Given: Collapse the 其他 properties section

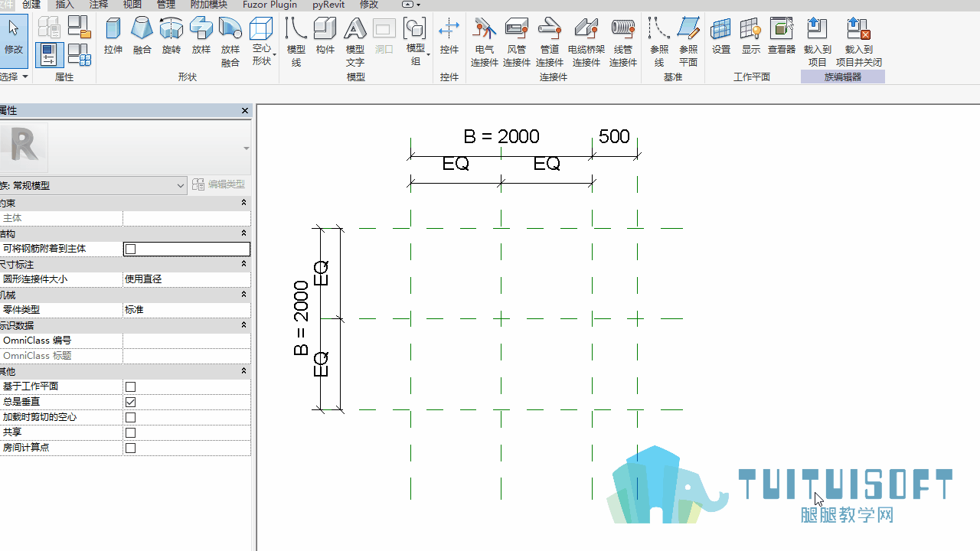Looking at the screenshot, I should 244,371.
